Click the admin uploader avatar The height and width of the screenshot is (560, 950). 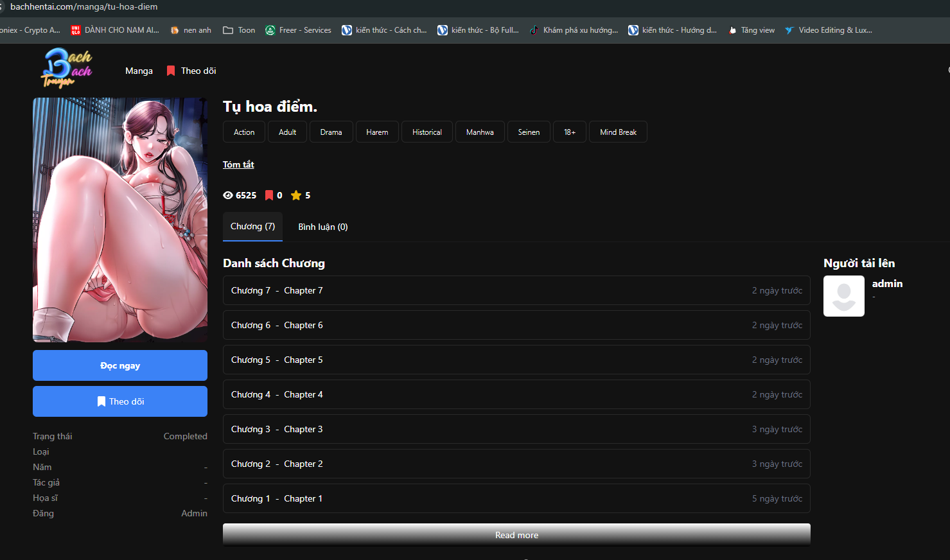(843, 296)
